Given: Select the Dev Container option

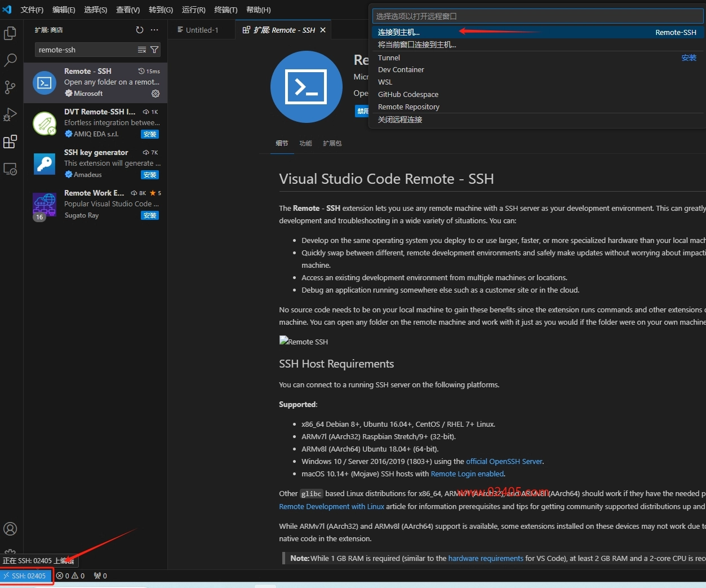Looking at the screenshot, I should click(537, 69).
